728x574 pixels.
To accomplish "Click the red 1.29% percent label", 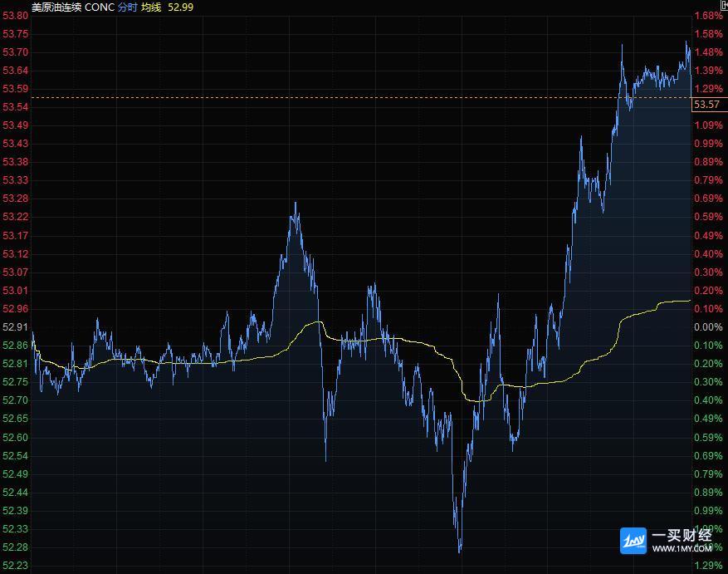I will coord(709,89).
